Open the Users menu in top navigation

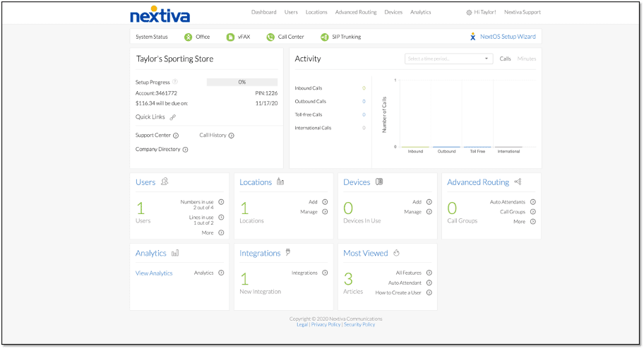[291, 12]
